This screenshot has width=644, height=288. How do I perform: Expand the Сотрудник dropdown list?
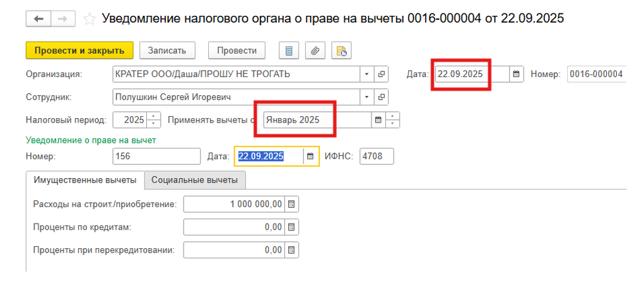[366, 97]
